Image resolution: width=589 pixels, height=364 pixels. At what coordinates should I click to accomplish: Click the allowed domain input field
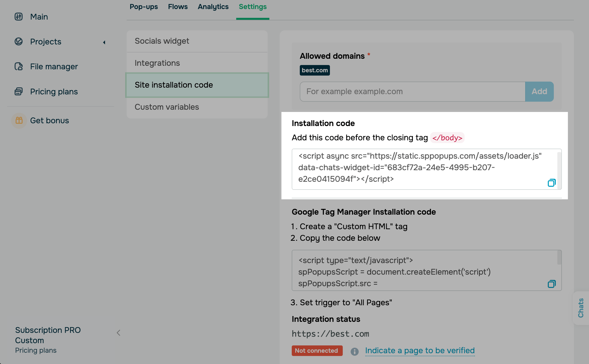[x=412, y=91]
